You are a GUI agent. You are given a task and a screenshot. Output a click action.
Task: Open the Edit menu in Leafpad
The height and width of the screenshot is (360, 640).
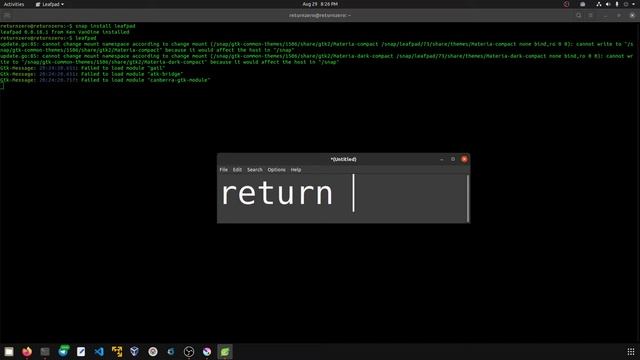click(x=237, y=170)
